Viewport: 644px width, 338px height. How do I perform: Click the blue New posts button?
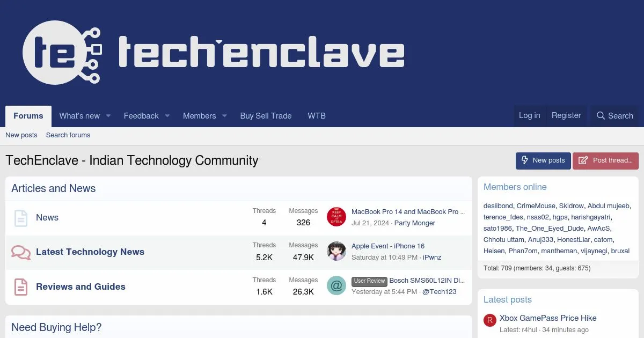543,160
